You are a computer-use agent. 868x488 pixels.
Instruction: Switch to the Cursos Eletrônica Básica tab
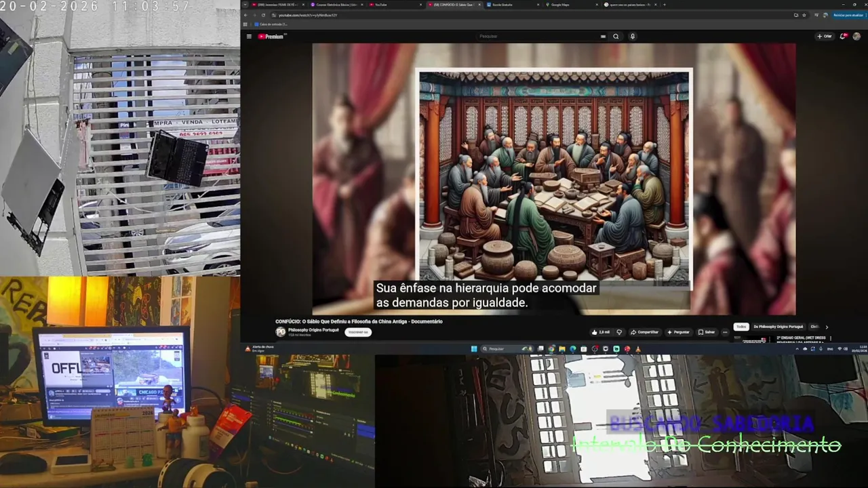pyautogui.click(x=336, y=5)
